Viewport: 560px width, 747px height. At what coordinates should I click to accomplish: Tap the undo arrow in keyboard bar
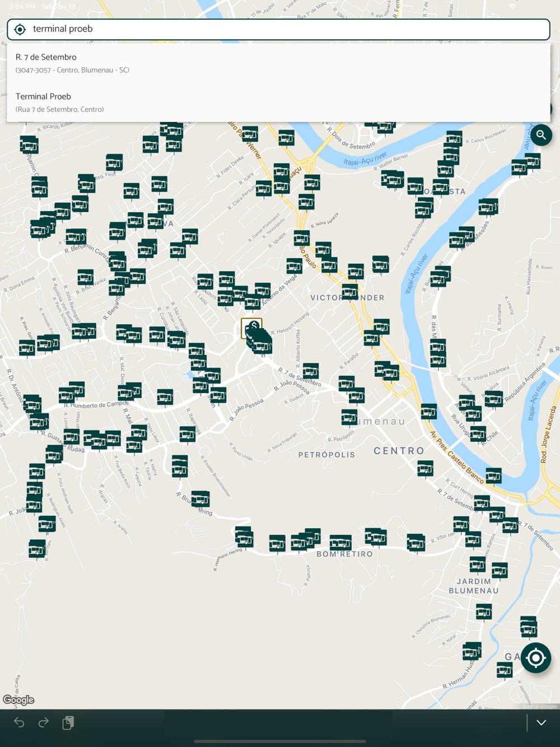19,722
